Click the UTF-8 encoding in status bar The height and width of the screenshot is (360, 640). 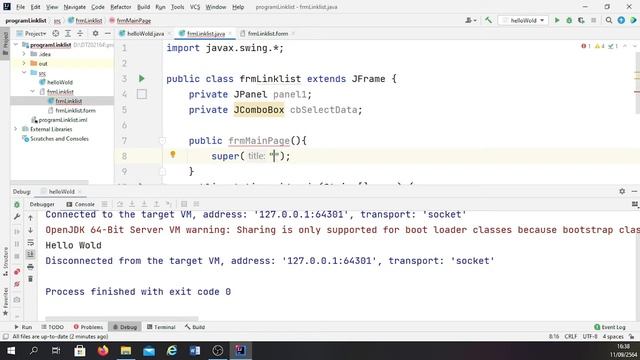(x=590, y=337)
